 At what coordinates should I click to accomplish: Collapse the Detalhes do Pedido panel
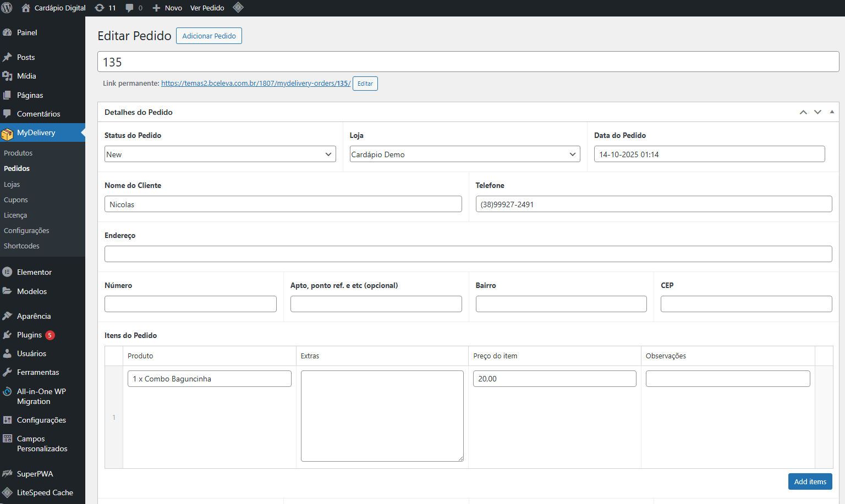(x=832, y=112)
